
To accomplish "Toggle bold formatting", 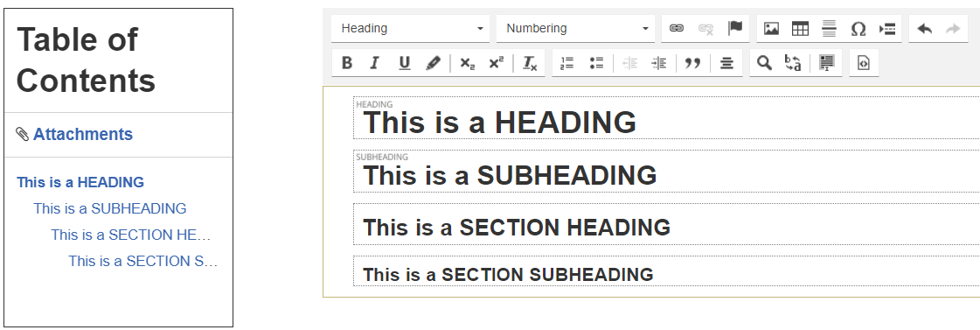I will click(347, 63).
